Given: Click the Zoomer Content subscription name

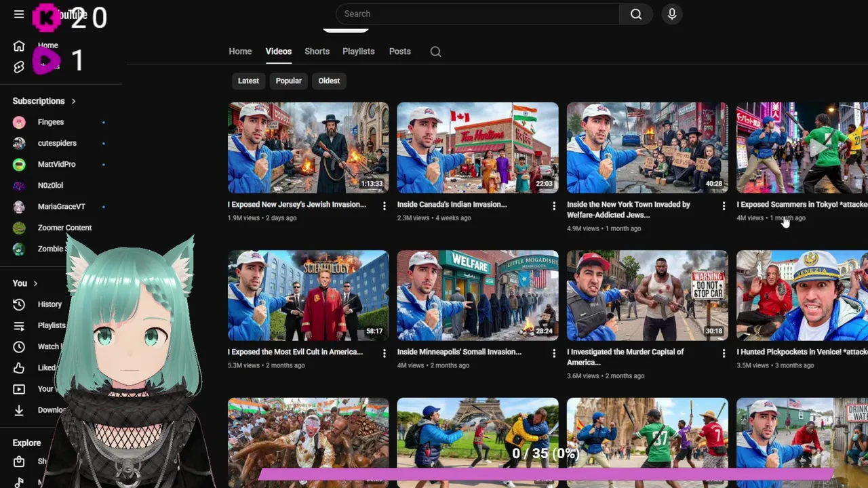Looking at the screenshot, I should coord(64,228).
